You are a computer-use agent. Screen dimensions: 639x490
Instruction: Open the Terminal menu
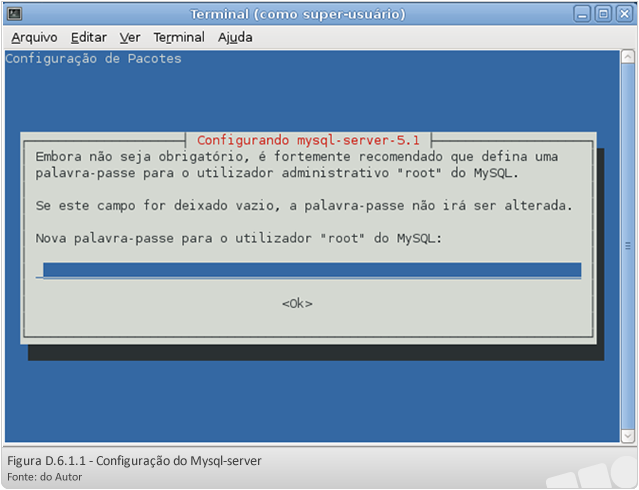tap(179, 38)
